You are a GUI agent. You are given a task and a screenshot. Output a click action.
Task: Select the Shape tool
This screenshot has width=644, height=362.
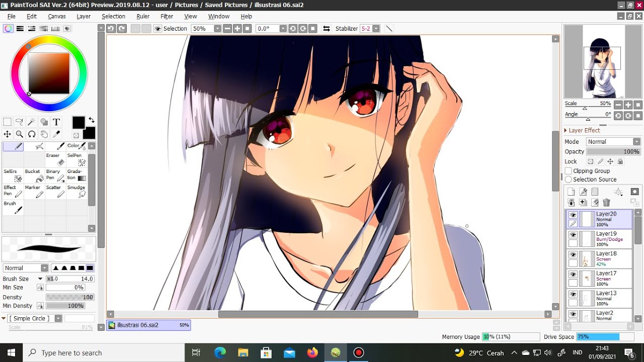(44, 122)
